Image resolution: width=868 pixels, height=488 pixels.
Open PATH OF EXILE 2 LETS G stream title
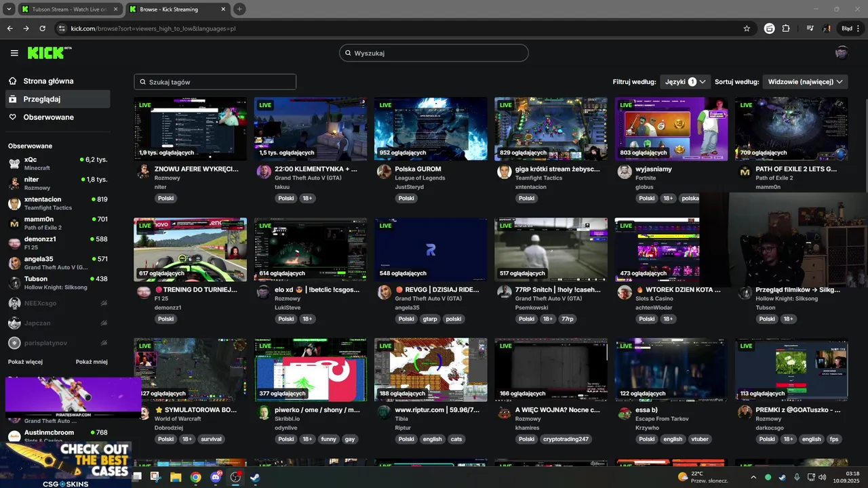tap(796, 169)
